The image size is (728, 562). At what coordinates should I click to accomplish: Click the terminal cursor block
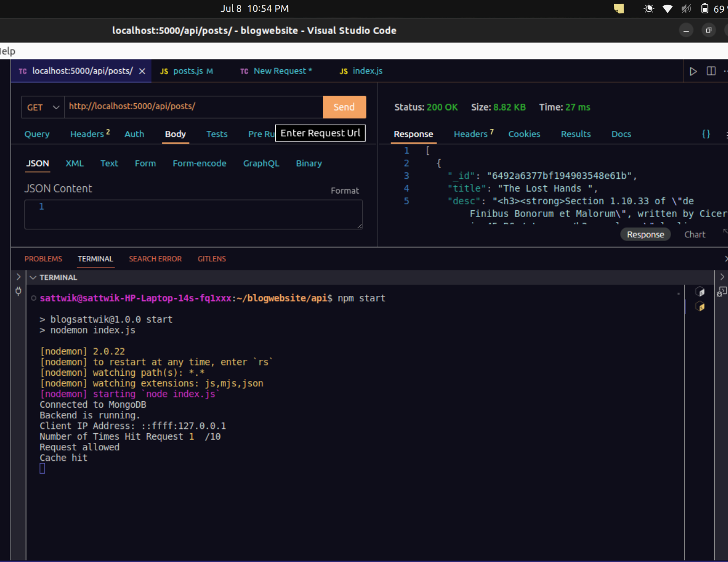43,469
